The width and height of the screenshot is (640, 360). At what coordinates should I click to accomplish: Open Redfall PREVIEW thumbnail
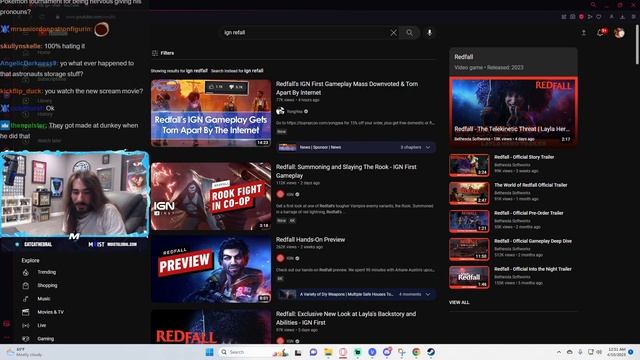coord(211,269)
